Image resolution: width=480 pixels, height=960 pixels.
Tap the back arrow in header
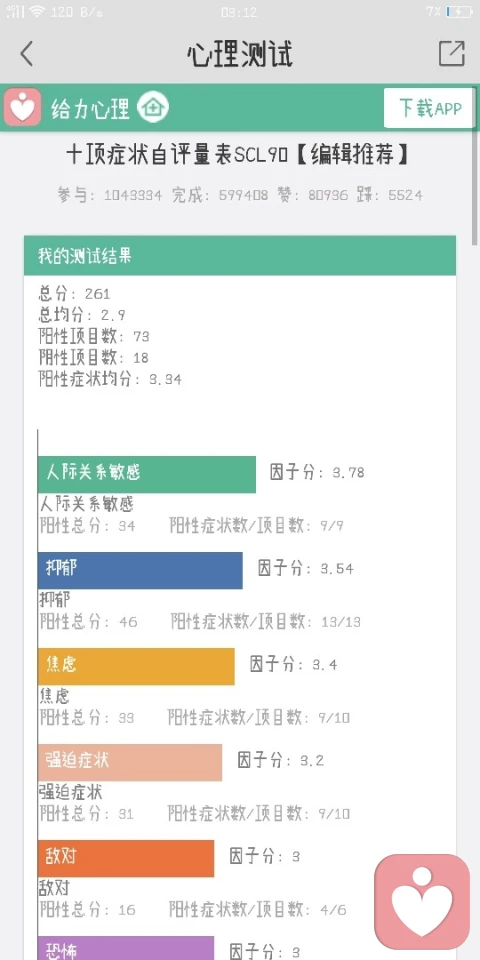coord(26,54)
